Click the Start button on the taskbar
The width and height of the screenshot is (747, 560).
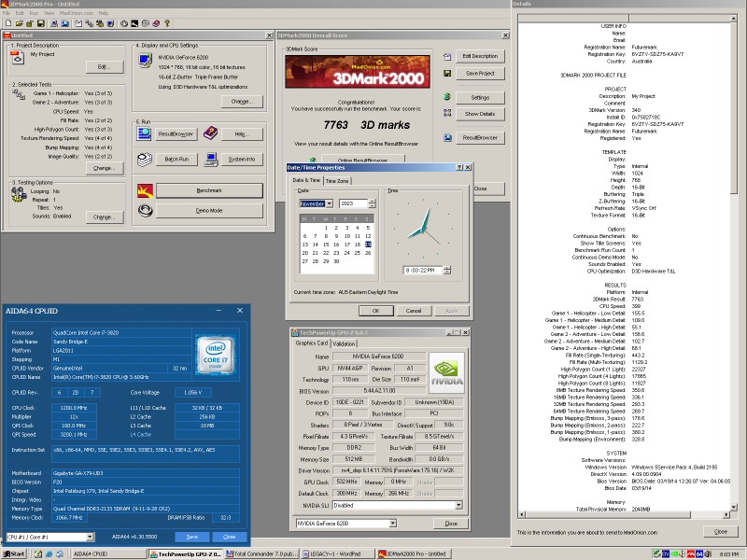[14, 553]
